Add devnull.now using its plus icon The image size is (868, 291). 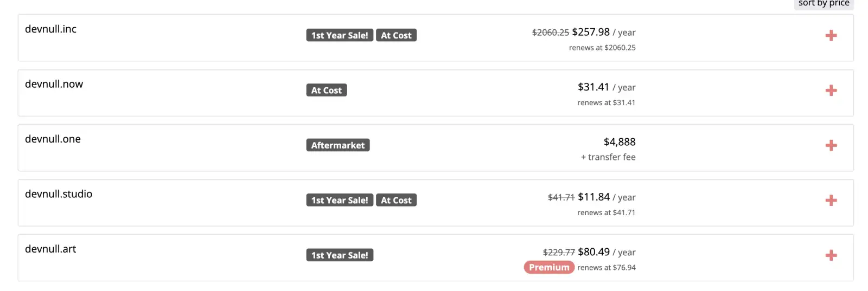click(831, 90)
